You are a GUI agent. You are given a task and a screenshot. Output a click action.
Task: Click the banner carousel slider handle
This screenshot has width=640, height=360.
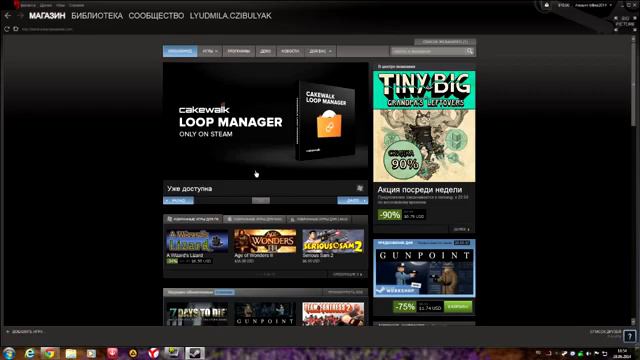tap(261, 200)
